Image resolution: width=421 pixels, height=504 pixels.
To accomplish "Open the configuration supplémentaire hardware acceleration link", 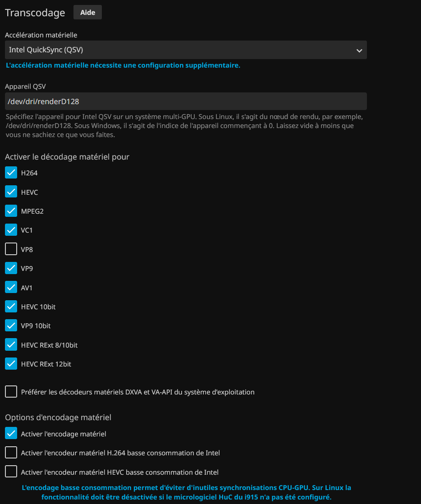I will pyautogui.click(x=123, y=65).
